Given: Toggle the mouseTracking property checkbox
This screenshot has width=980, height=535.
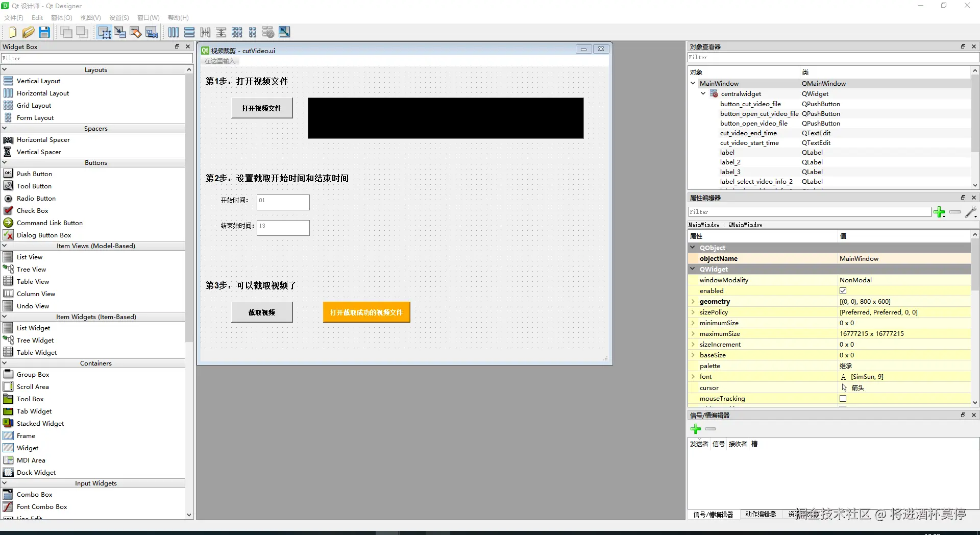Looking at the screenshot, I should (x=843, y=399).
